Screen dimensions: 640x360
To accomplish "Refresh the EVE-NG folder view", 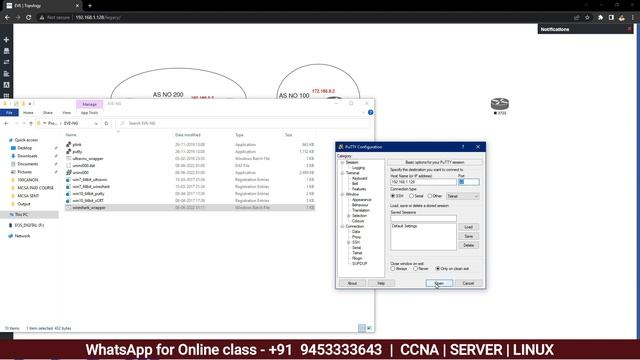I will (106, 123).
